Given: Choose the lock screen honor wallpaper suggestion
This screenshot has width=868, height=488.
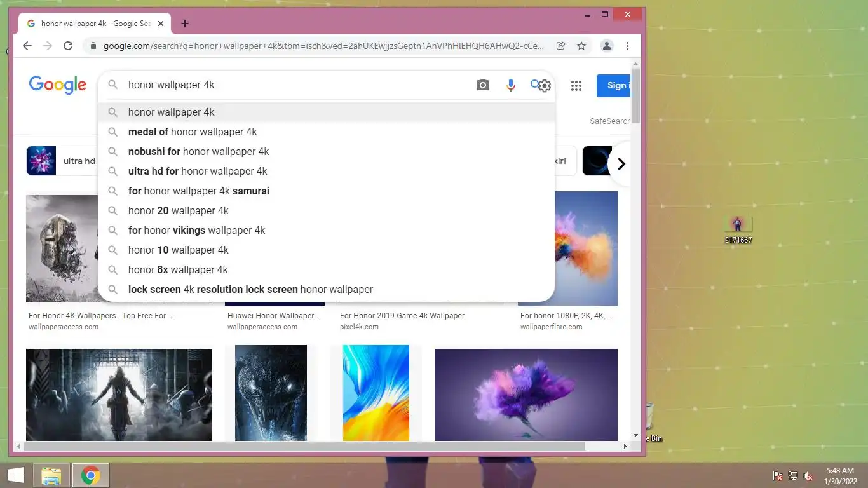Looking at the screenshot, I should (x=326, y=289).
